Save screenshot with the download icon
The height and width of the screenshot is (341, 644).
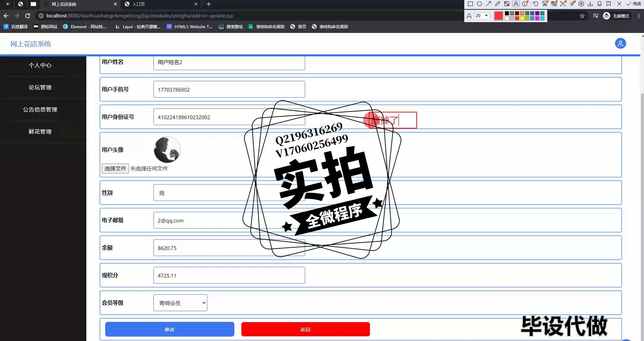point(590,4)
